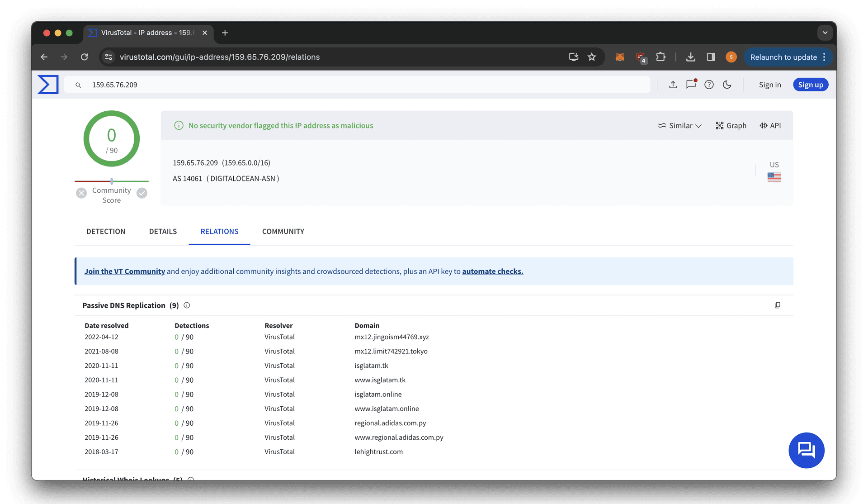868x504 pixels.
Task: Toggle dark mode moon icon
Action: click(727, 85)
